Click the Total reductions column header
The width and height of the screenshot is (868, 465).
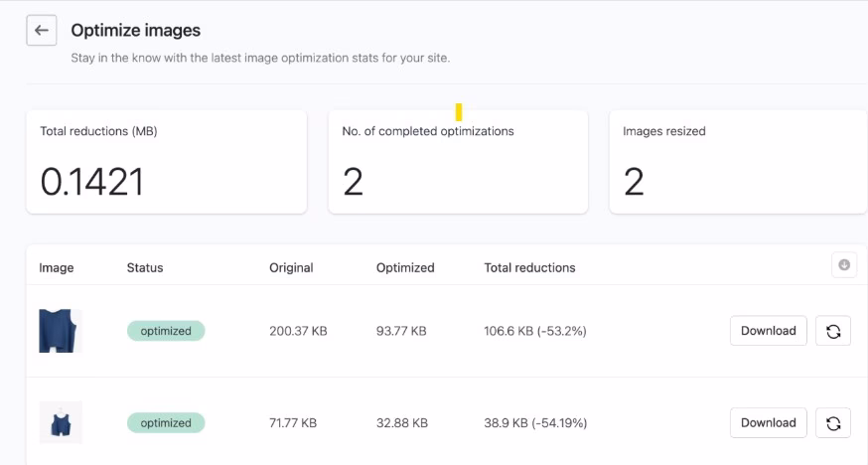pos(529,267)
